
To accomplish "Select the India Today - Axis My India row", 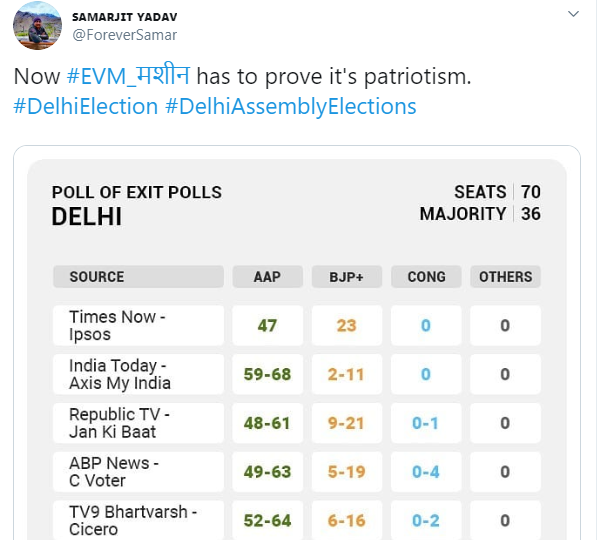I will (297, 374).
